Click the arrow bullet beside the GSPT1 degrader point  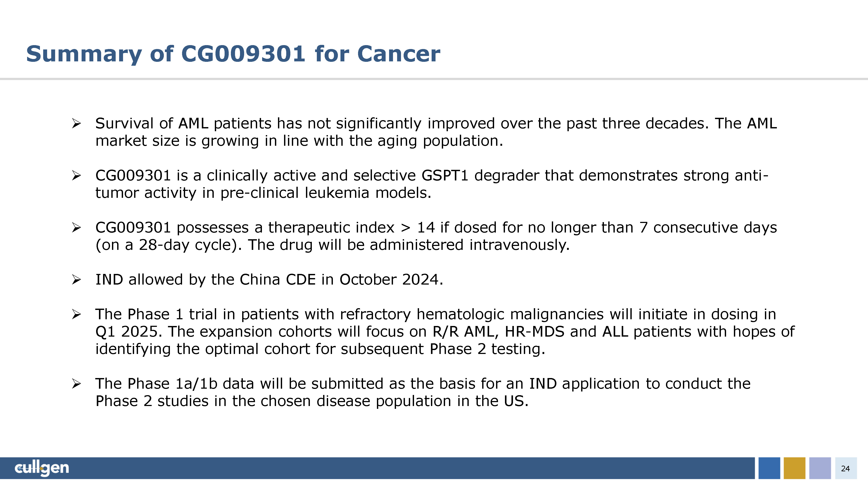pos(76,175)
